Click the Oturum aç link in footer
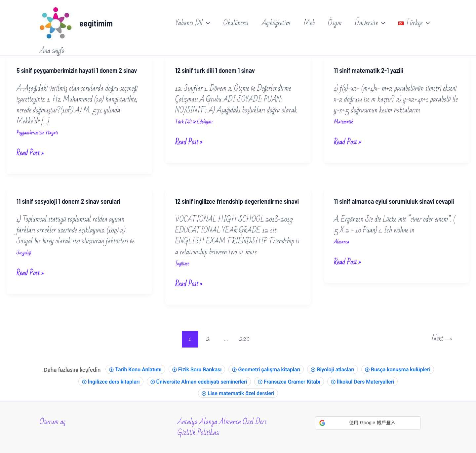Viewport: 476px width, 453px height. (x=52, y=422)
